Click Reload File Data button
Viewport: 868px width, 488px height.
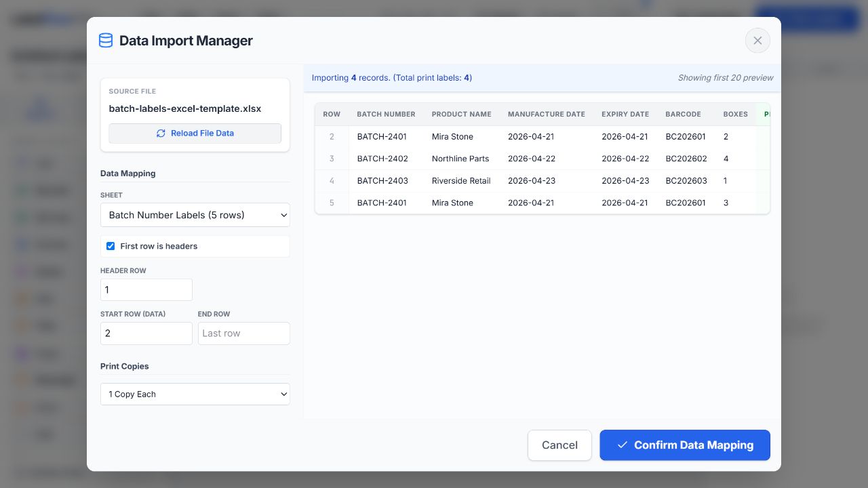point(195,134)
